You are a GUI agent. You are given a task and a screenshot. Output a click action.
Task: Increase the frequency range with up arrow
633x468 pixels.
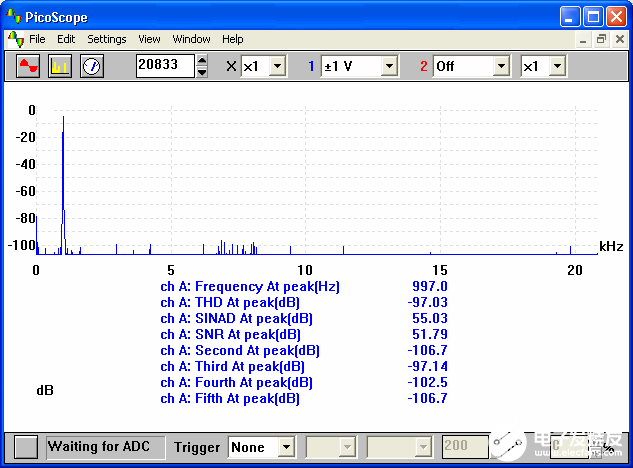click(202, 60)
